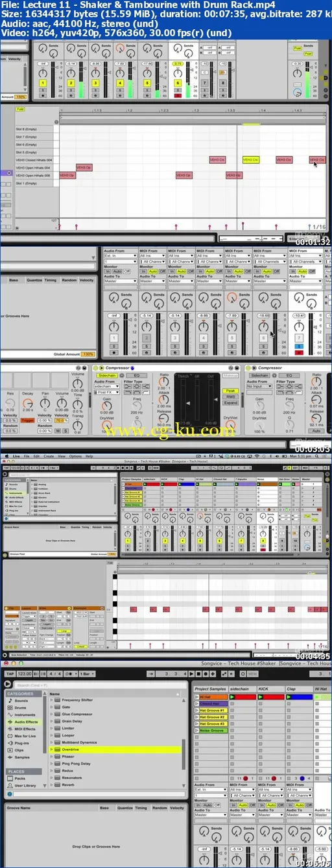Click large TAP tempo button above Search field
The height and width of the screenshot is (868, 332).
click(9, 675)
